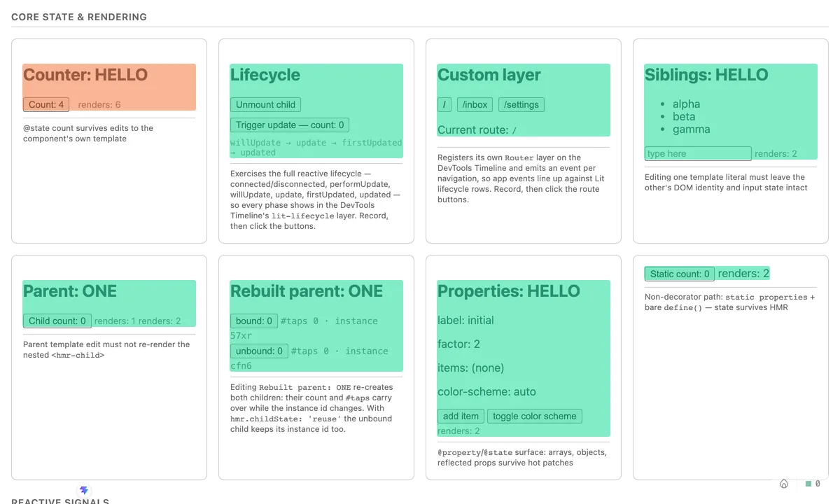The width and height of the screenshot is (840, 504).
Task: Click the green square counter indicator
Action: point(808,484)
